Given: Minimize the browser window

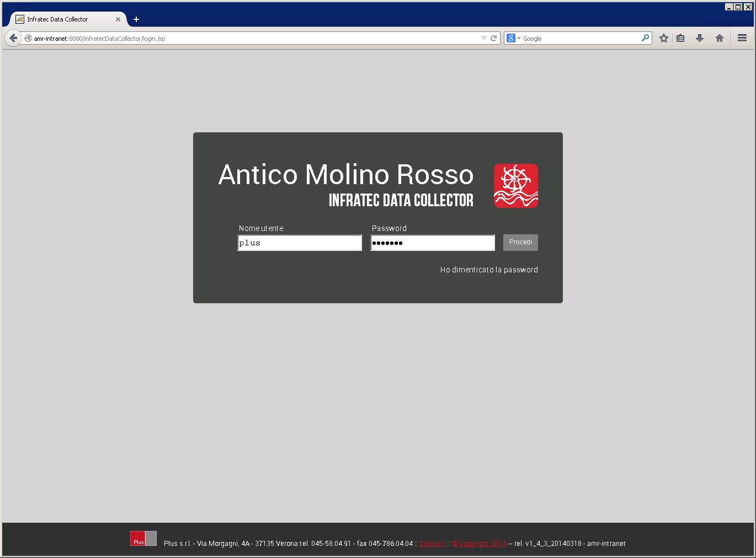Looking at the screenshot, I should pyautogui.click(x=729, y=7).
